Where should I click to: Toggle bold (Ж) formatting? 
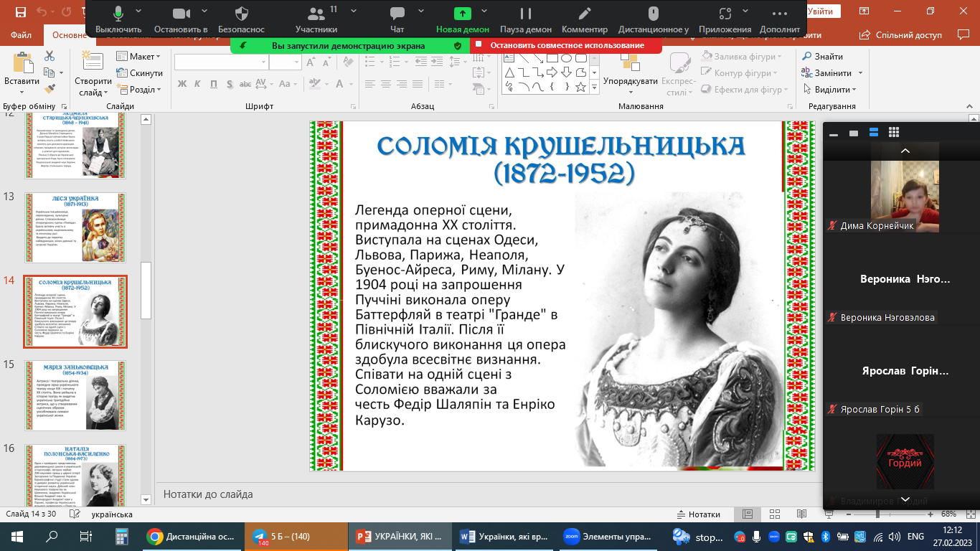(182, 84)
